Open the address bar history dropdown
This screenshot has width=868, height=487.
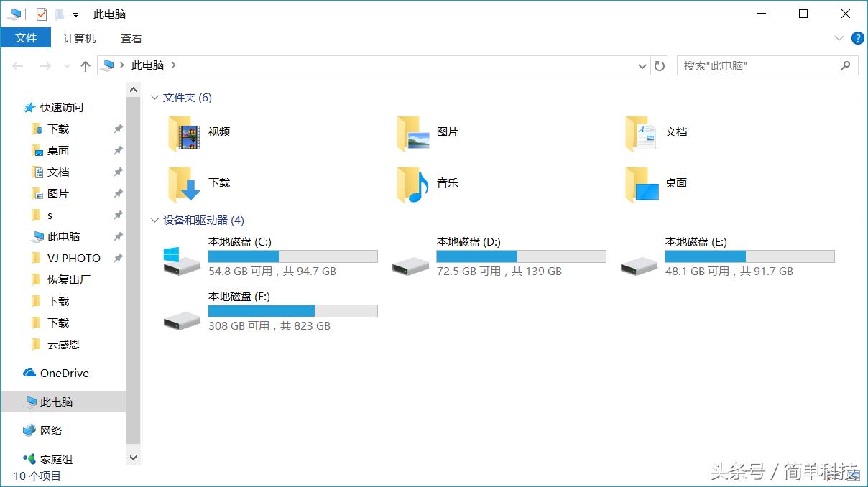[x=642, y=65]
